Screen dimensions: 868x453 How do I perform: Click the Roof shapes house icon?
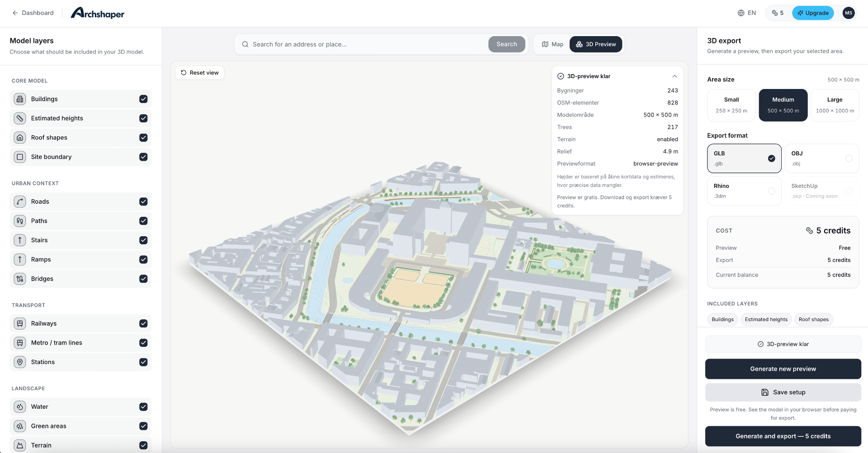pos(20,138)
